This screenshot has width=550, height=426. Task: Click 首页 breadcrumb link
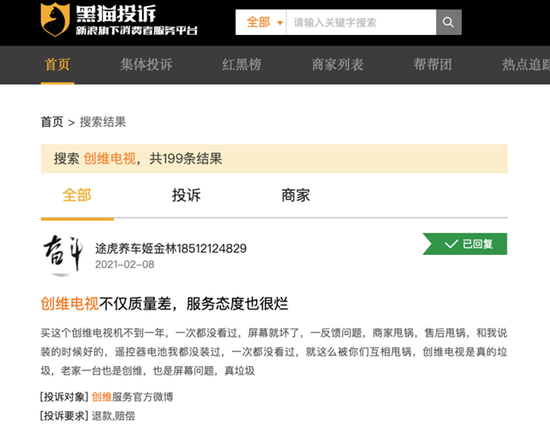52,122
